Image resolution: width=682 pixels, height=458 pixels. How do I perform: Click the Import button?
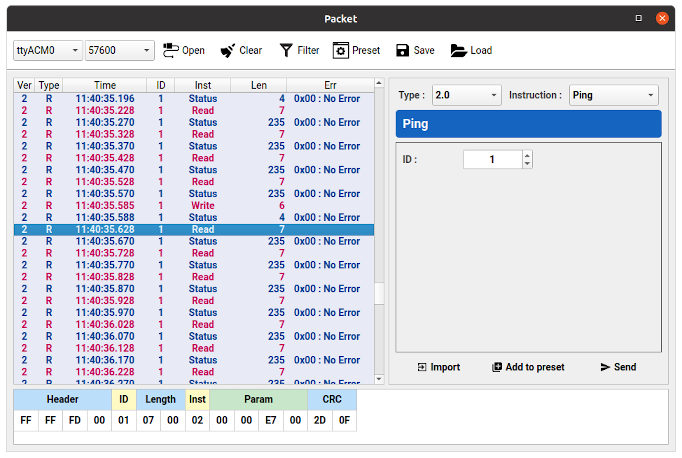[439, 367]
